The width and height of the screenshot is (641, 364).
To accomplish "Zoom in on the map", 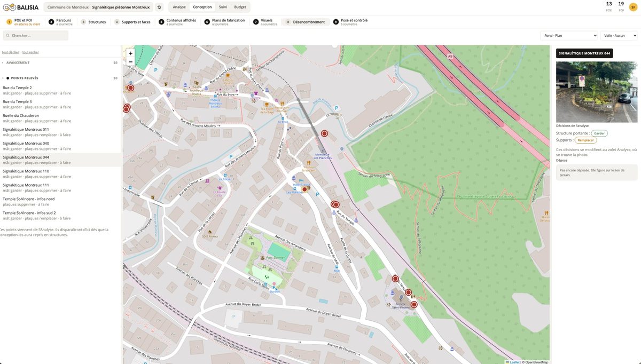I will [x=130, y=53].
